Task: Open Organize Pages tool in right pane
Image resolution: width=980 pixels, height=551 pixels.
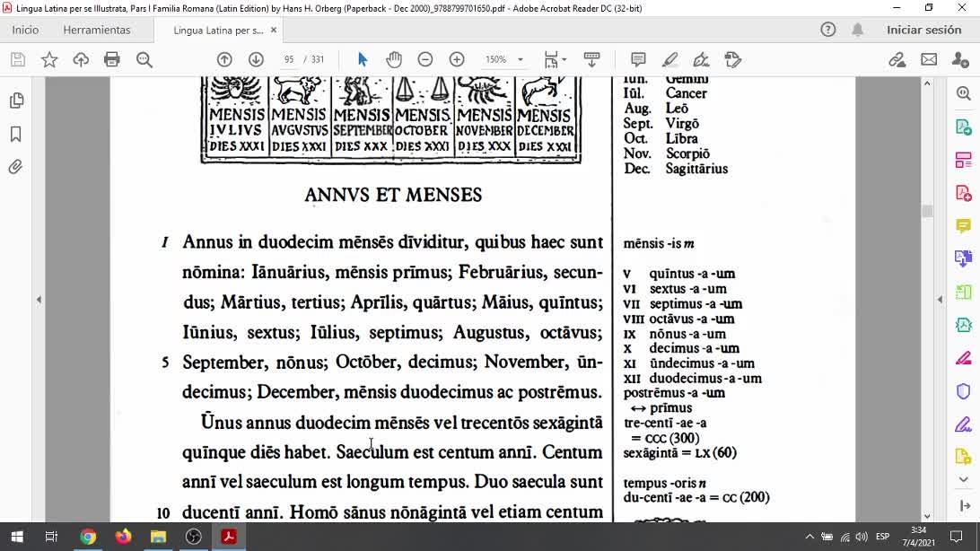Action: (x=964, y=160)
